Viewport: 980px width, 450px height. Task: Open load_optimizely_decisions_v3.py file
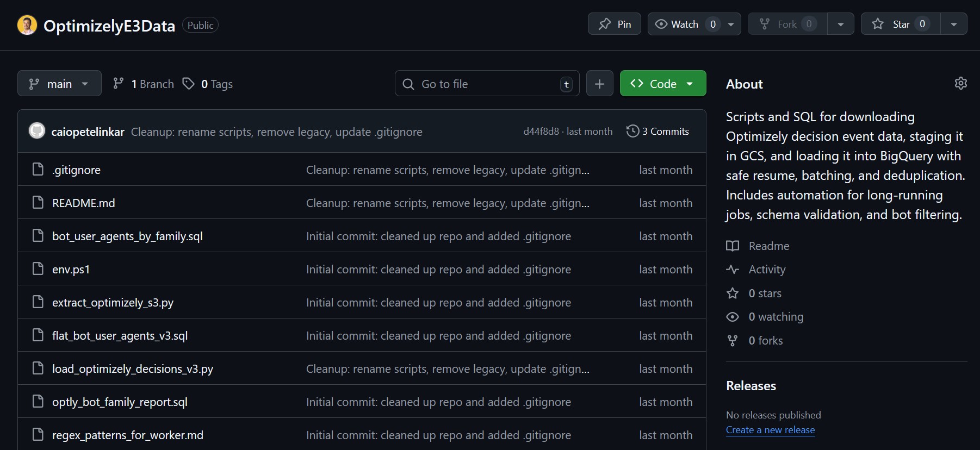coord(133,369)
